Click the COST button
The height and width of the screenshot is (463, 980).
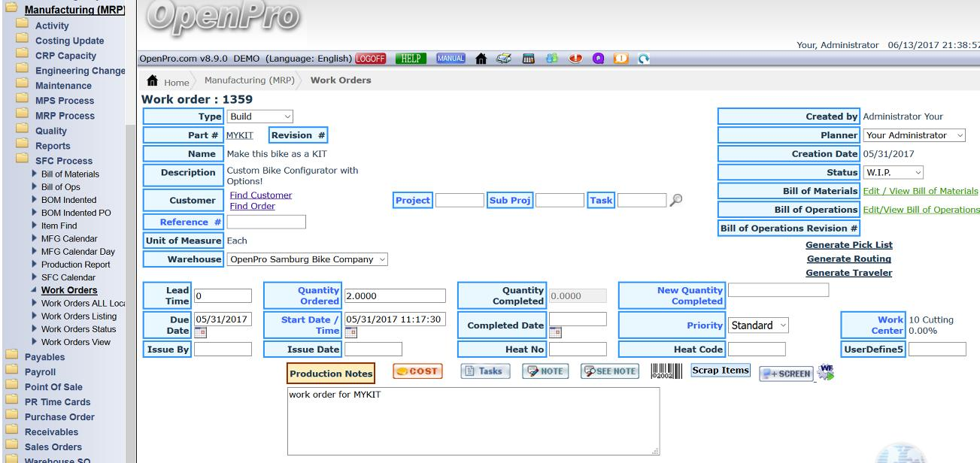pos(417,371)
